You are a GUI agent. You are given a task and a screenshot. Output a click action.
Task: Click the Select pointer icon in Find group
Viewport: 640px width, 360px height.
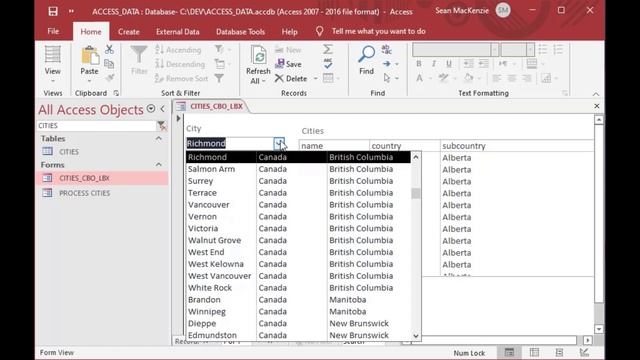[x=387, y=78]
